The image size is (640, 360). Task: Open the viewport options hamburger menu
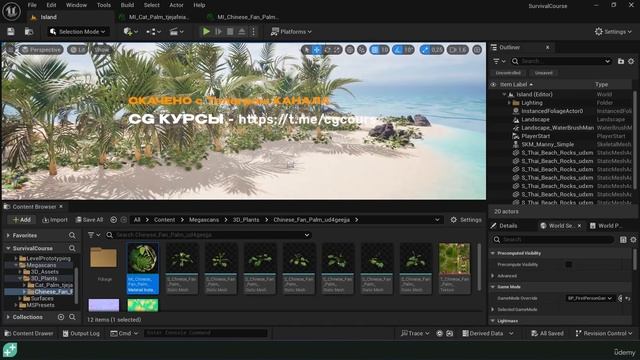[10, 50]
